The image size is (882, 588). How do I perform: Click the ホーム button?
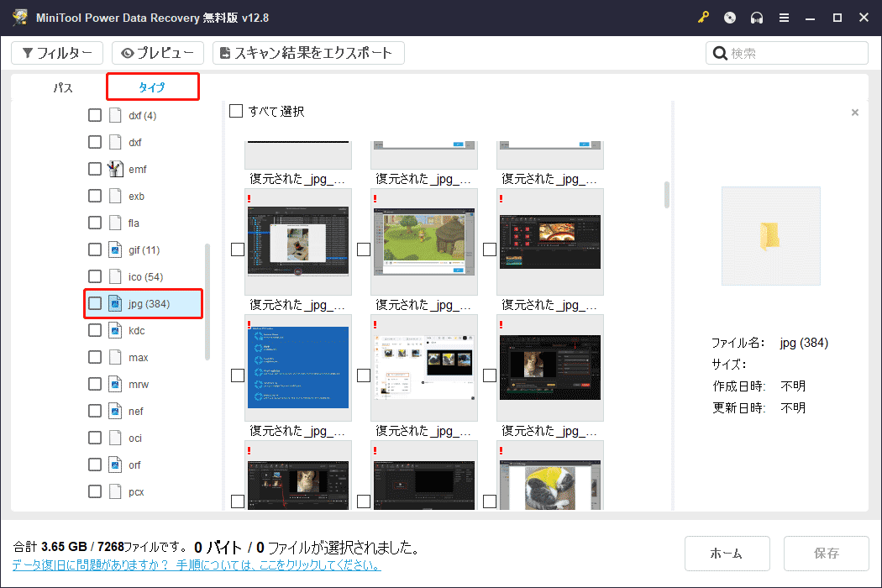[x=727, y=554]
